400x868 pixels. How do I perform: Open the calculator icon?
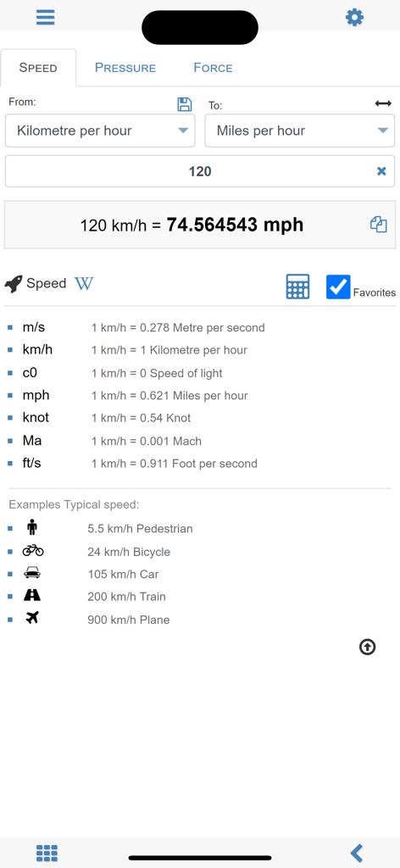tap(297, 287)
